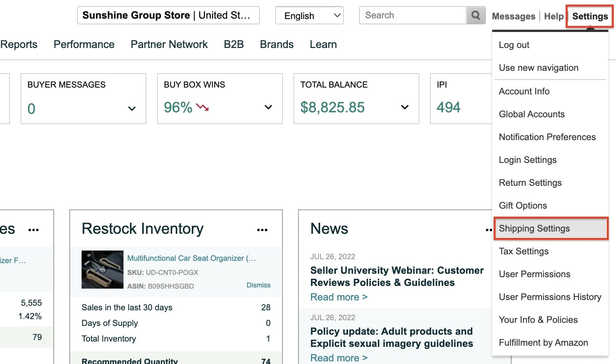
Task: Open the Restock Inventory options ellipsis menu
Action: coord(262,229)
